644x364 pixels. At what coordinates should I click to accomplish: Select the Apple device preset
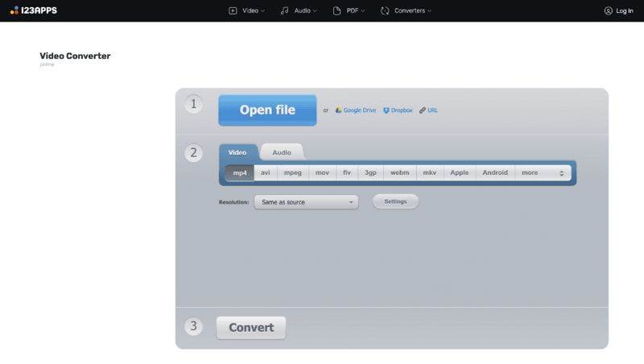point(460,173)
